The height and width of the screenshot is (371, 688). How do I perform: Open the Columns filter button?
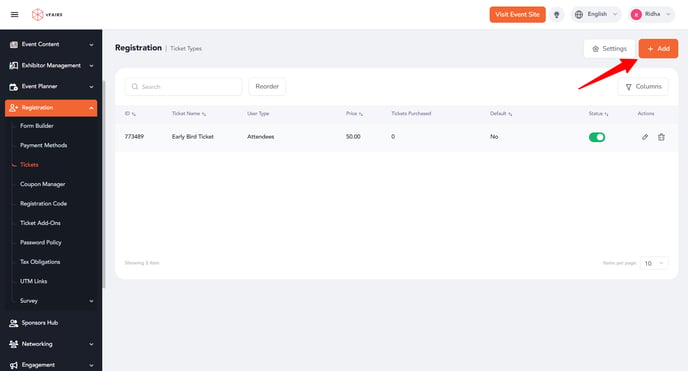point(643,87)
